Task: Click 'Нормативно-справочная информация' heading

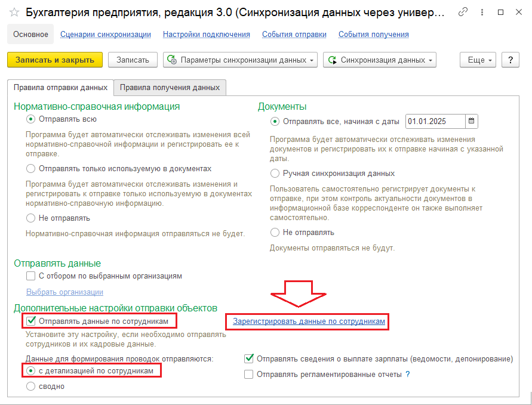Action: tap(97, 106)
